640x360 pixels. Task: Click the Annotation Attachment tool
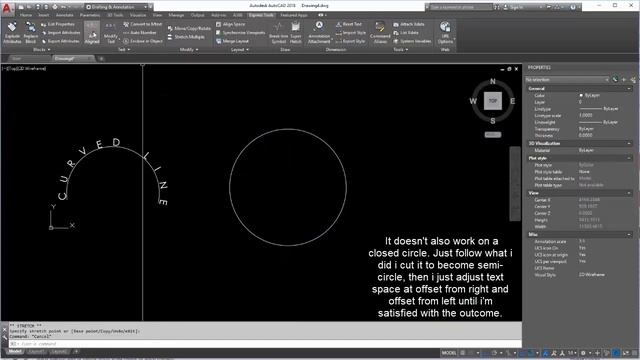click(319, 33)
